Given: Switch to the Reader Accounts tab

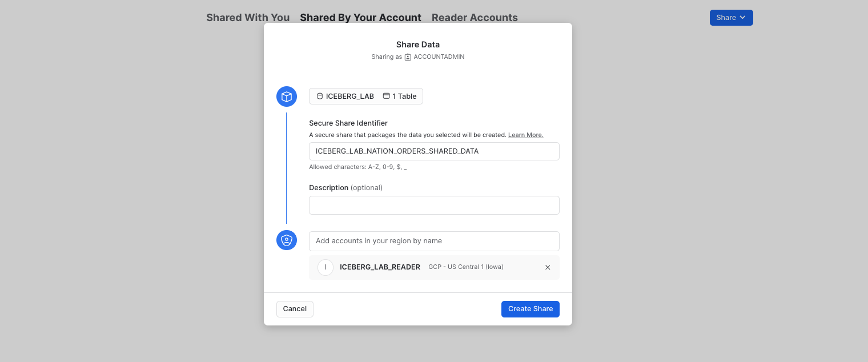Looking at the screenshot, I should tap(475, 18).
